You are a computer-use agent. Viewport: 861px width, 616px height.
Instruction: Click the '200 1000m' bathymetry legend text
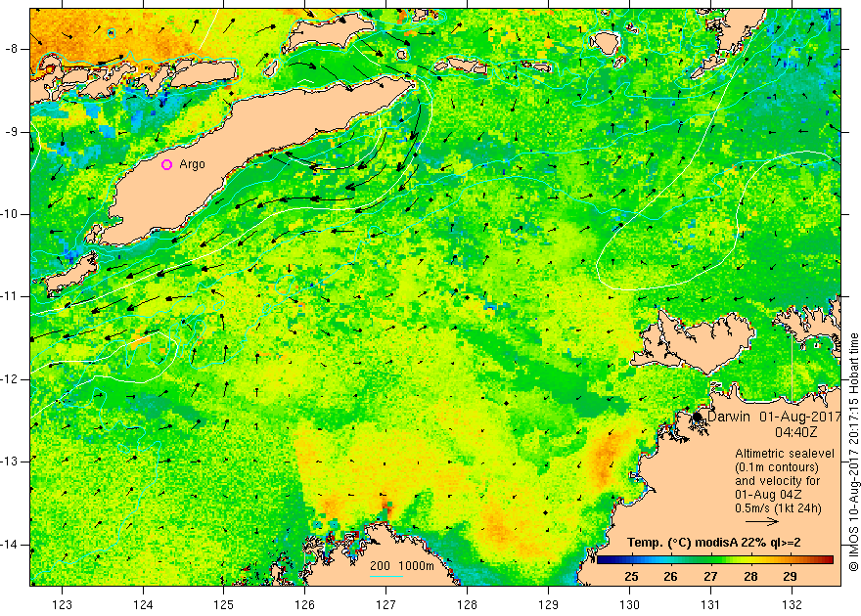401,566
